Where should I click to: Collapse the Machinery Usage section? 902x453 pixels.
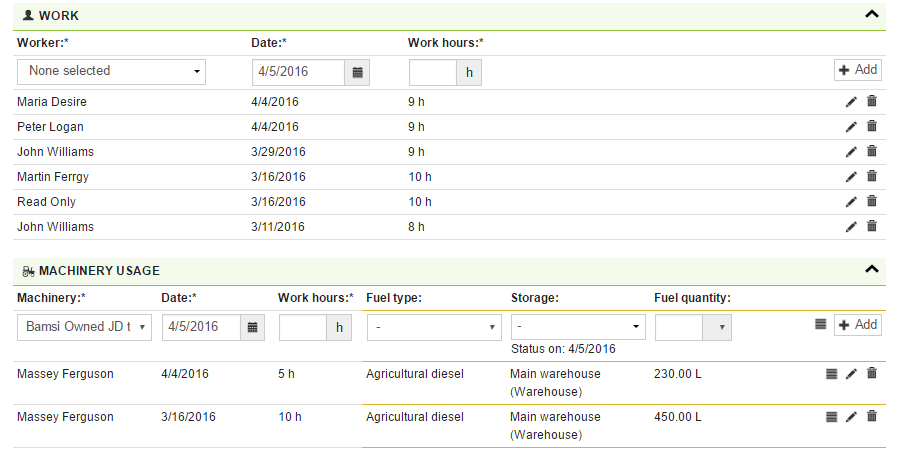[871, 269]
